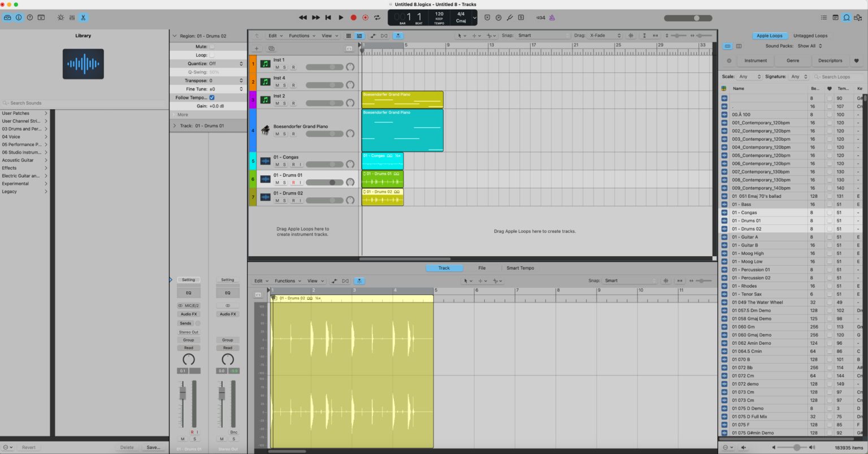Viewport: 868px width, 454px height.
Task: Mute the 01 - Drums 01 track
Action: [277, 182]
